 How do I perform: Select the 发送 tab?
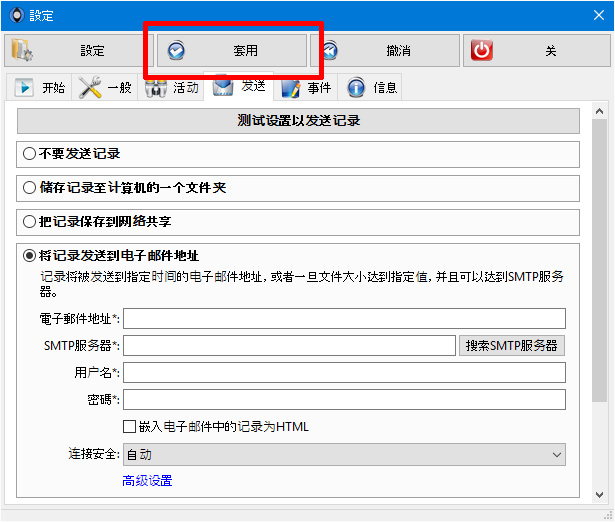coord(238,85)
